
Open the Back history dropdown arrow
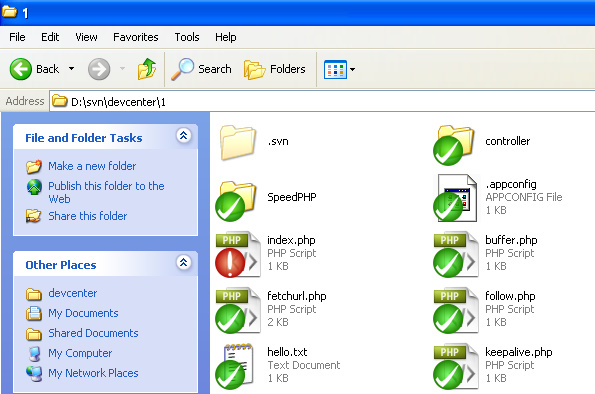click(x=71, y=69)
